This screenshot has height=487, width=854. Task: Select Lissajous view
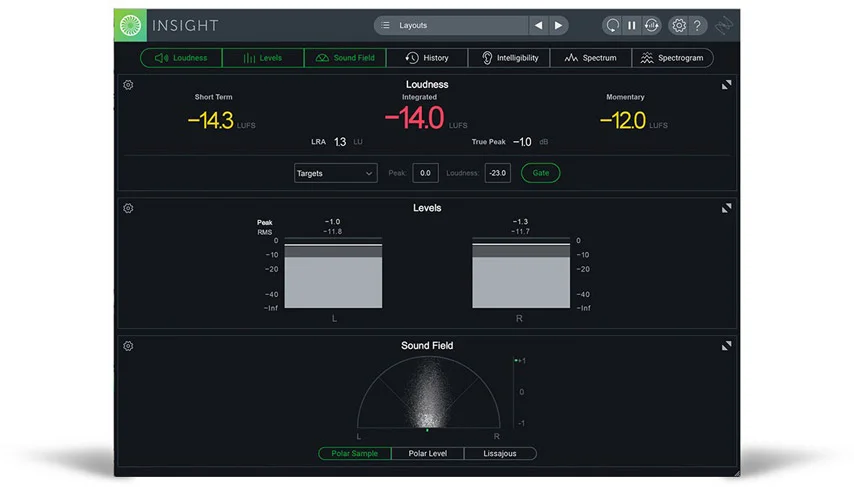500,453
